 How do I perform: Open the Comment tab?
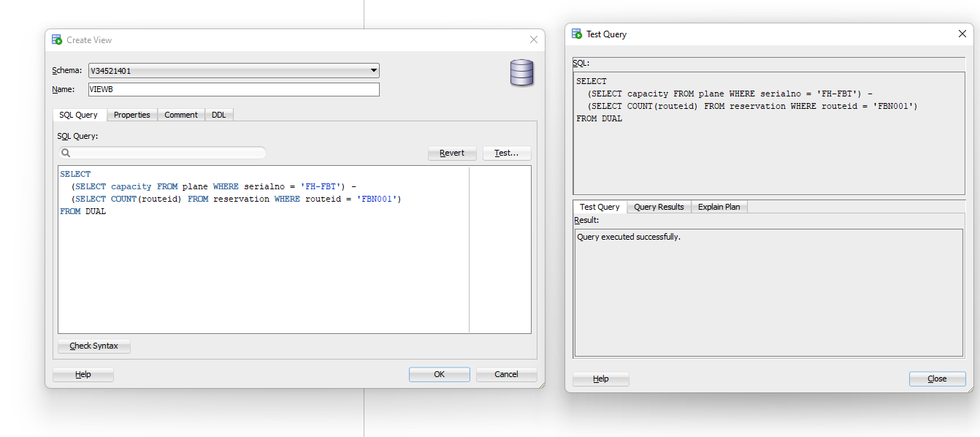[181, 115]
